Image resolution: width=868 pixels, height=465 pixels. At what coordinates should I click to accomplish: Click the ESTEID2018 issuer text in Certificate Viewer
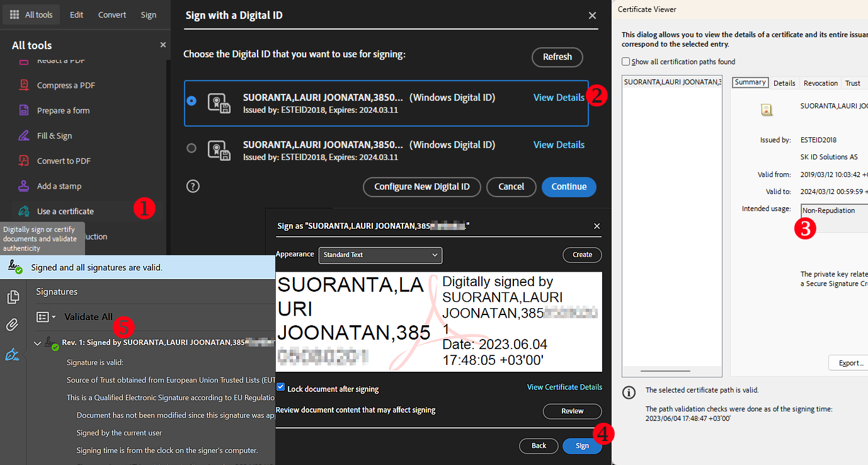pos(818,140)
